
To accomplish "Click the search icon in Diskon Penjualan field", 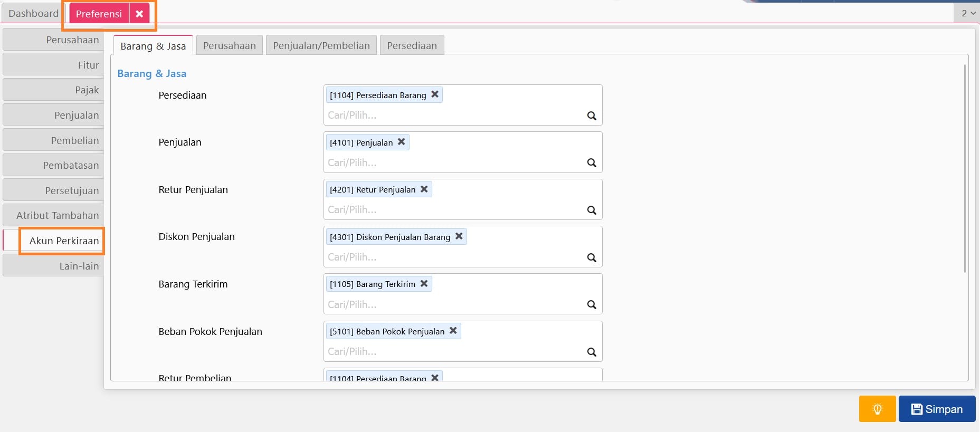I will 592,257.
